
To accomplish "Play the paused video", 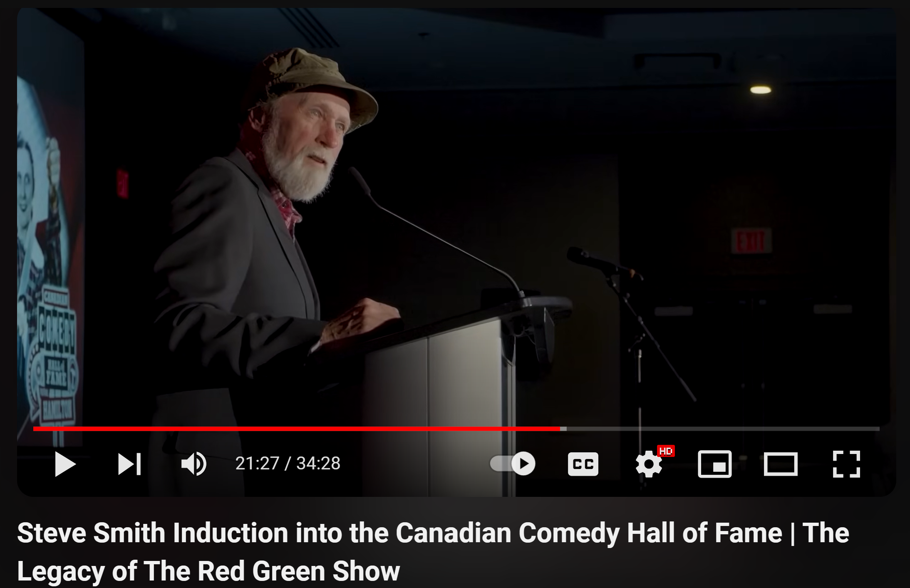I will (65, 464).
